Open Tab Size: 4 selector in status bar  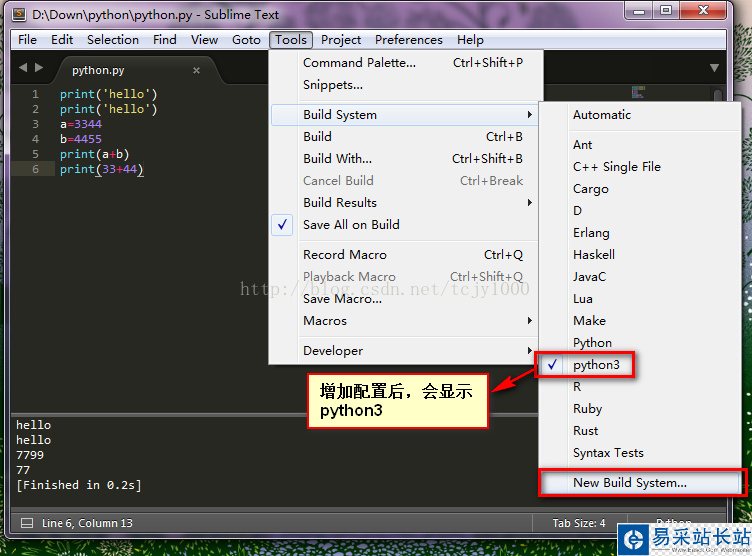tap(579, 523)
